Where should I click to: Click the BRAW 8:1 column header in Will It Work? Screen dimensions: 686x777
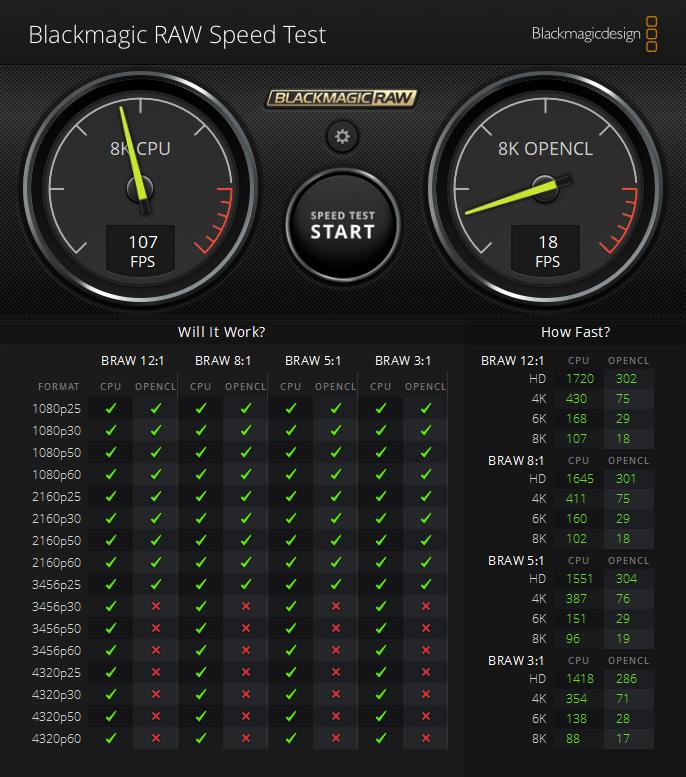pyautogui.click(x=223, y=360)
